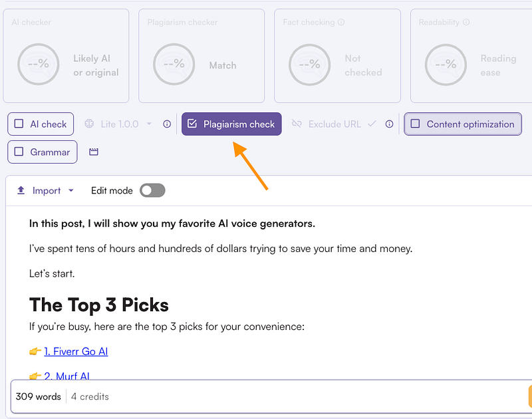Click the info icon beside Exclude URL
The image size is (532, 419).
coord(389,124)
